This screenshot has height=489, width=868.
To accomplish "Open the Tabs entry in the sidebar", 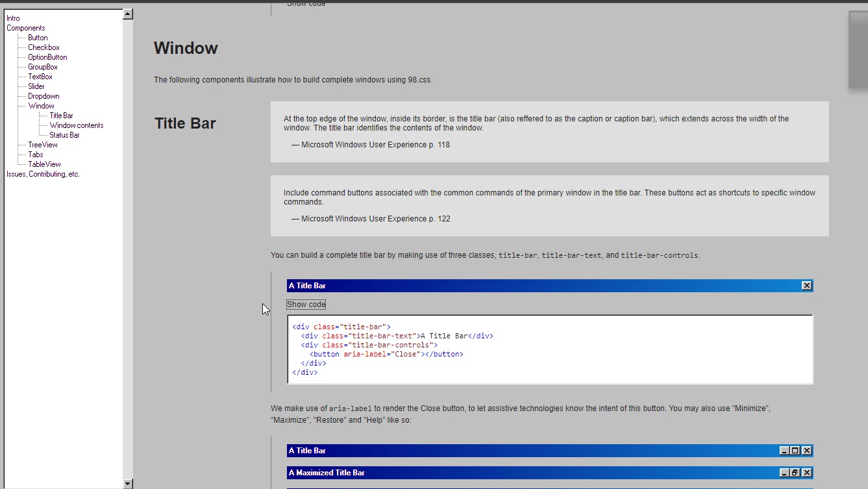I will [x=36, y=155].
